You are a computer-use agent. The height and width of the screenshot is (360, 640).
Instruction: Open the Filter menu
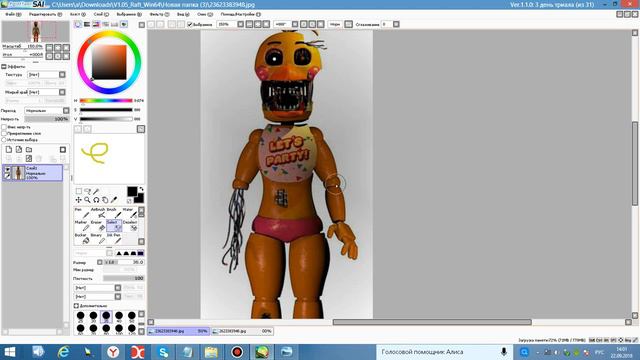pos(159,14)
